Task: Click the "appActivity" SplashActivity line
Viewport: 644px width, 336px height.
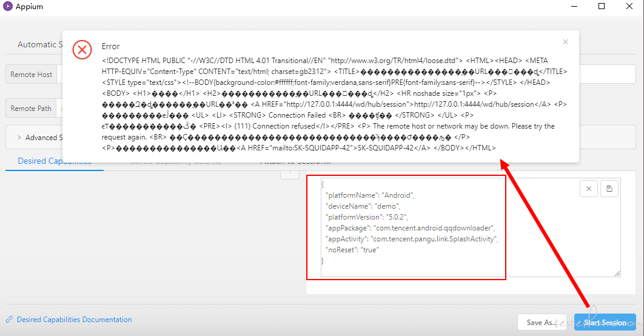Action: click(412, 238)
